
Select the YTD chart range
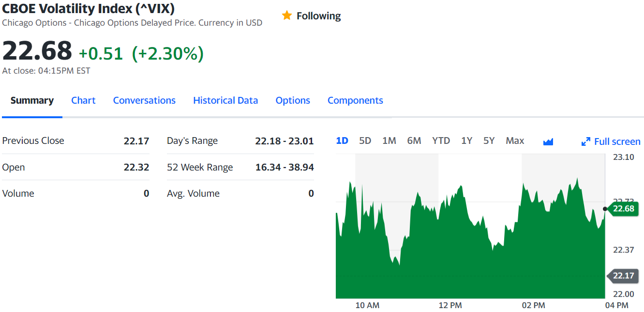point(441,140)
